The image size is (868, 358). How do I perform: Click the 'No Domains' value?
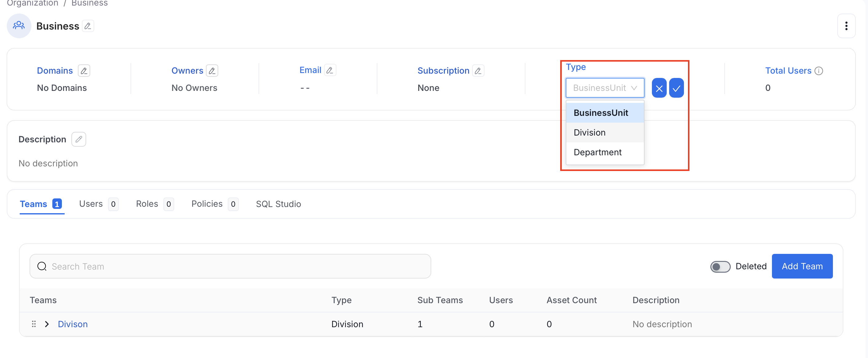click(x=62, y=88)
